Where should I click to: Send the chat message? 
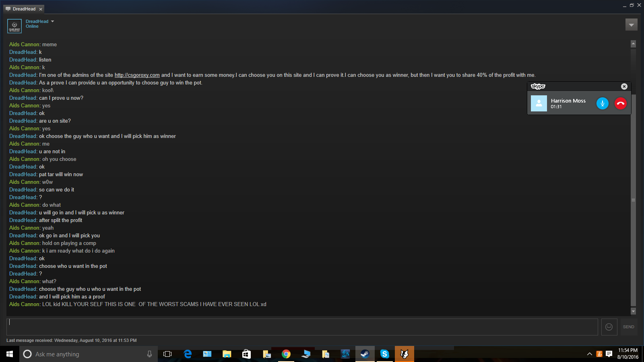(628, 327)
